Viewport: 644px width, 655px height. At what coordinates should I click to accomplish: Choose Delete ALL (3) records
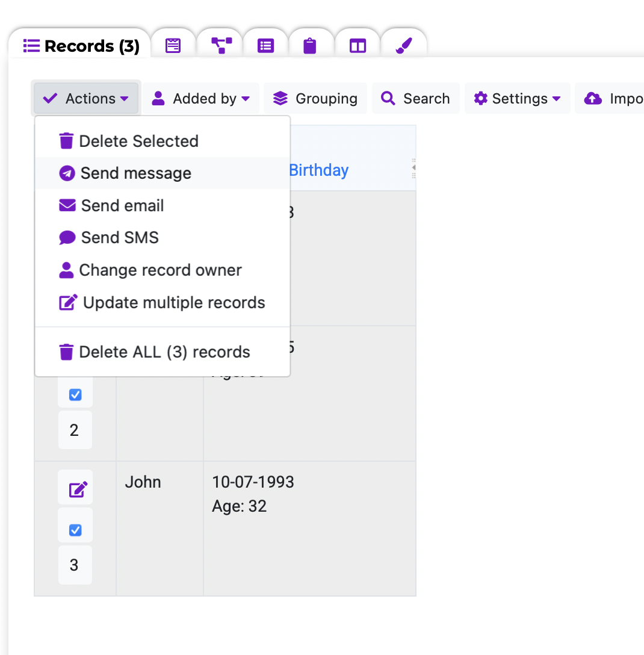coord(163,352)
